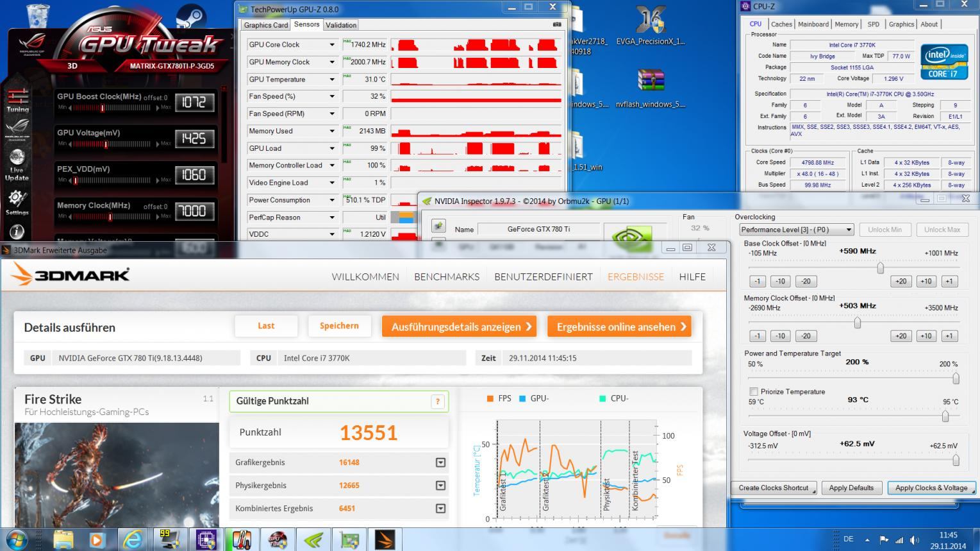Open the GPU Core Clock sensor dropdown
The image size is (980, 551).
tap(332, 45)
